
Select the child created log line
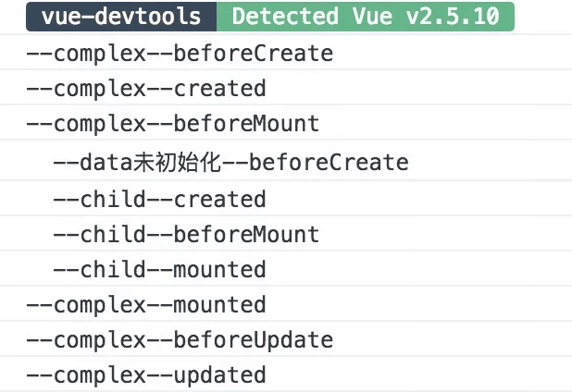[x=159, y=199]
